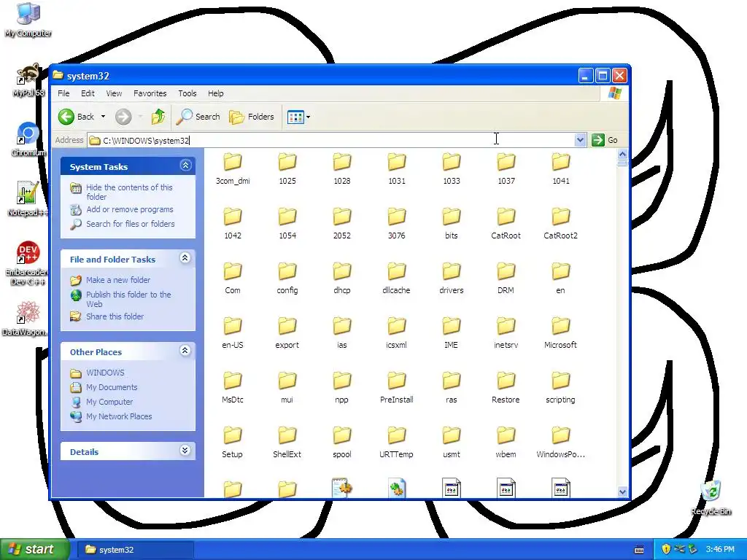The width and height of the screenshot is (747, 560).
Task: Select the spool folder
Action: tap(341, 443)
